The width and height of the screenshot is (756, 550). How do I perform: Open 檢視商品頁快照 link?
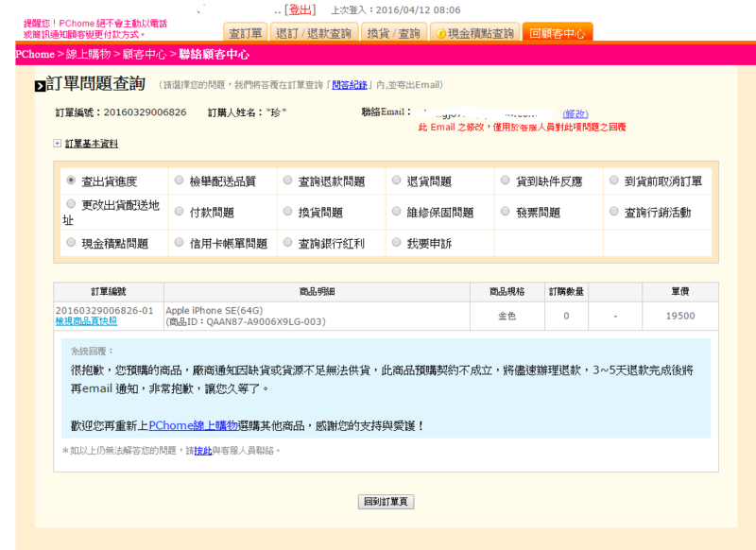click(86, 321)
